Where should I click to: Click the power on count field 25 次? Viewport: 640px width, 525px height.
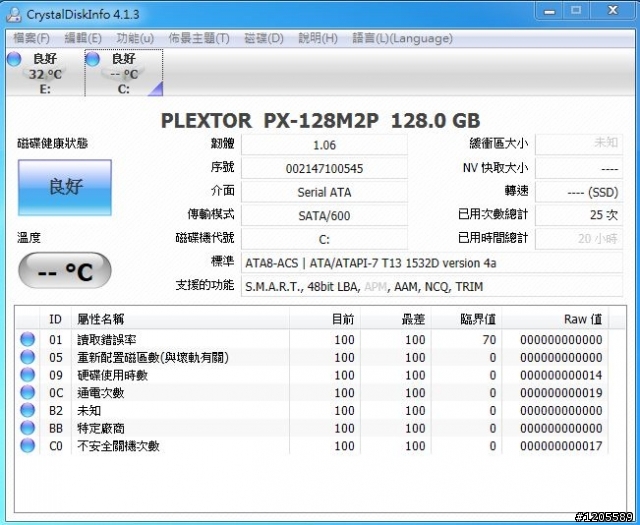click(579, 215)
